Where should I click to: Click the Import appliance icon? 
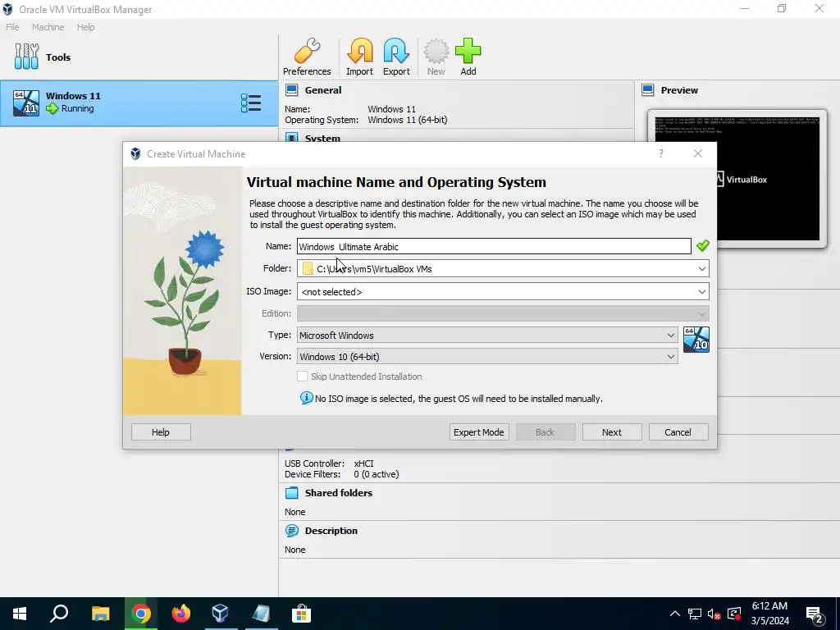click(x=359, y=57)
